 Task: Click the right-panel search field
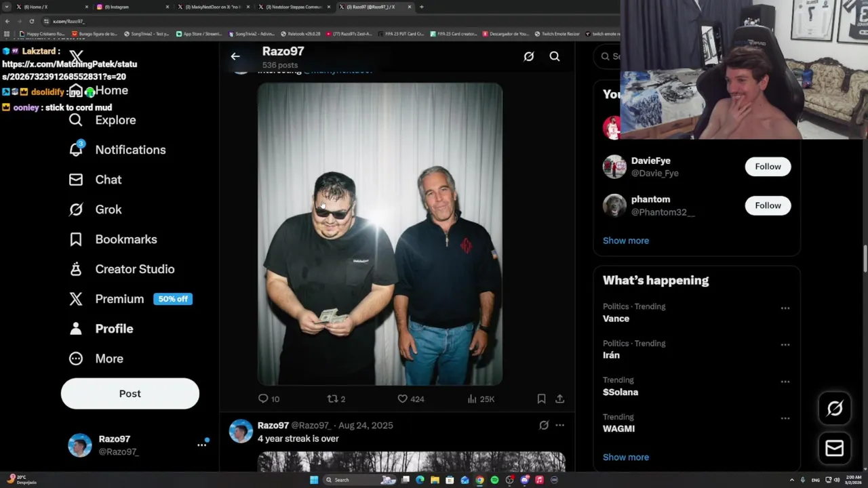click(608, 56)
